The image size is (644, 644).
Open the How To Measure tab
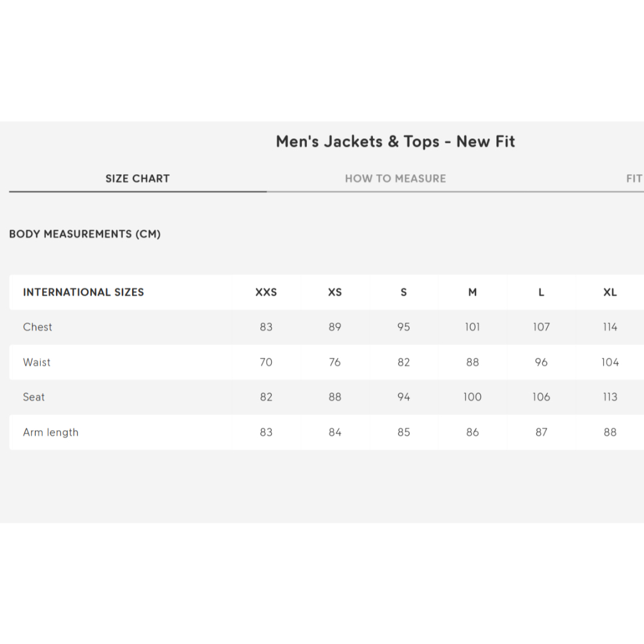tap(396, 179)
